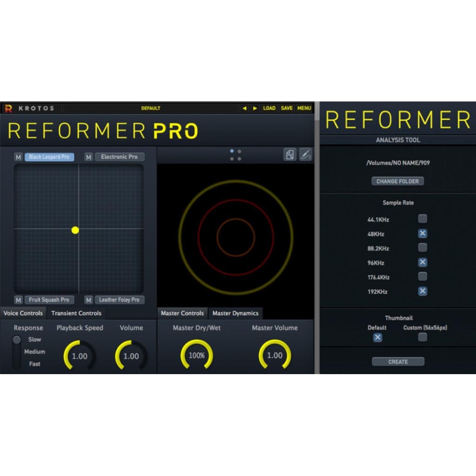This screenshot has width=476, height=476.
Task: Save the preset with SAVE button
Action: coord(287,108)
